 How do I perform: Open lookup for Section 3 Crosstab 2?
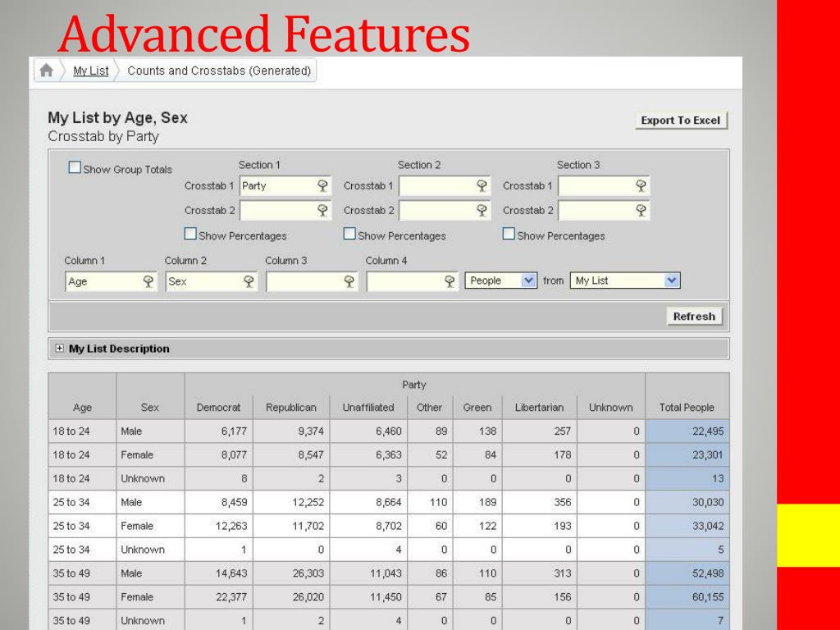pyautogui.click(x=641, y=211)
